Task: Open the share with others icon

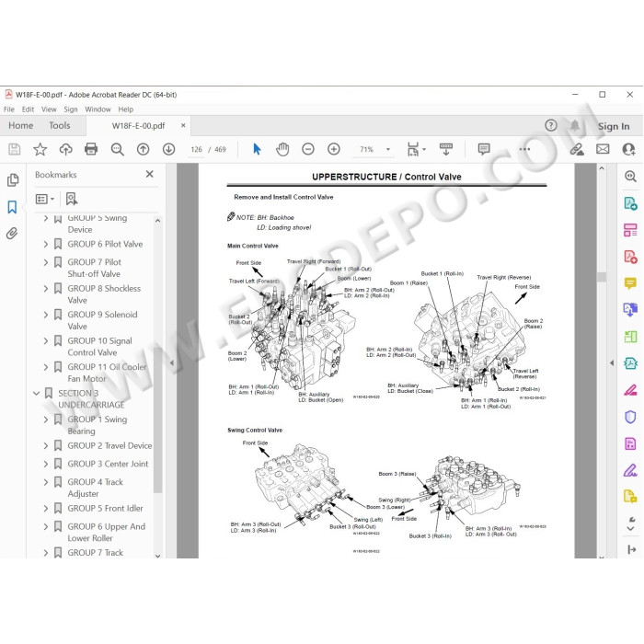Action: click(628, 149)
